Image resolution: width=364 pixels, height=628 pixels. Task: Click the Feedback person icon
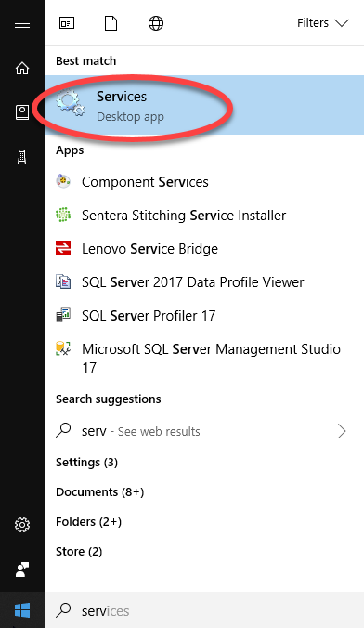click(22, 569)
